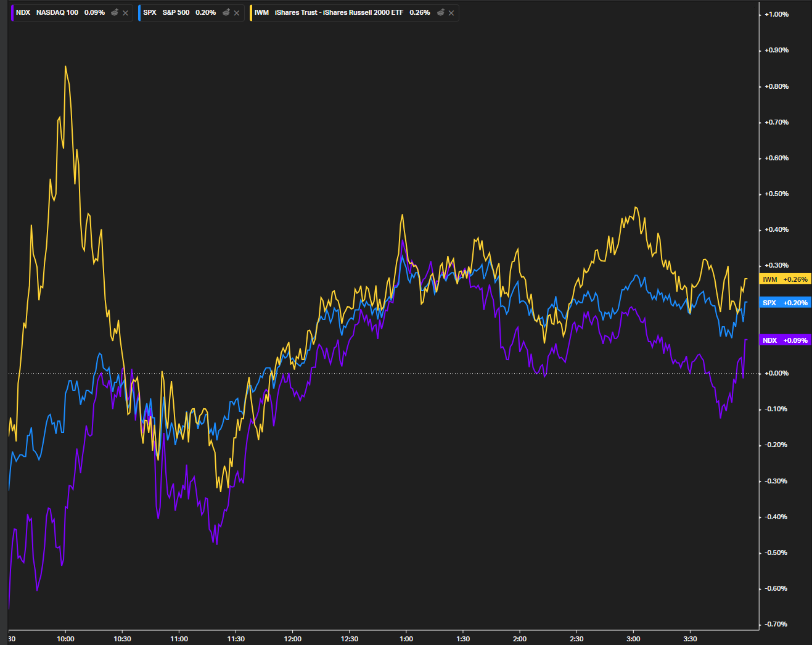Click the layers icon on the IWM legend

coord(441,12)
